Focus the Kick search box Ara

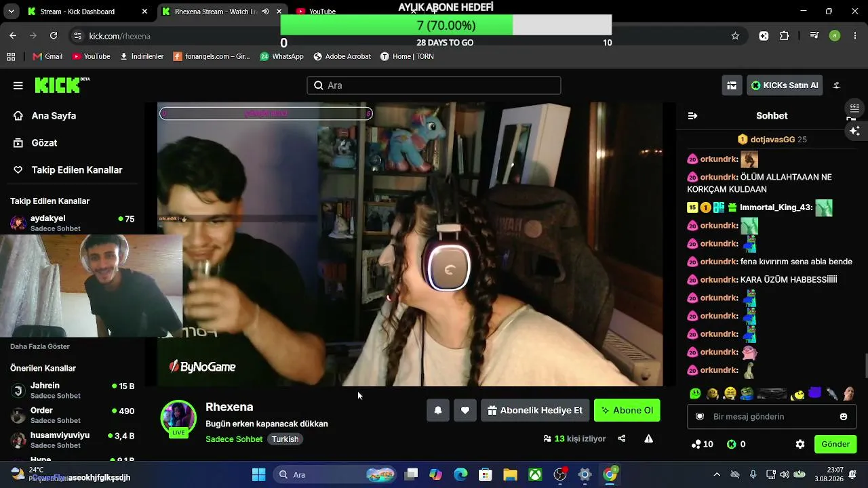(x=434, y=85)
